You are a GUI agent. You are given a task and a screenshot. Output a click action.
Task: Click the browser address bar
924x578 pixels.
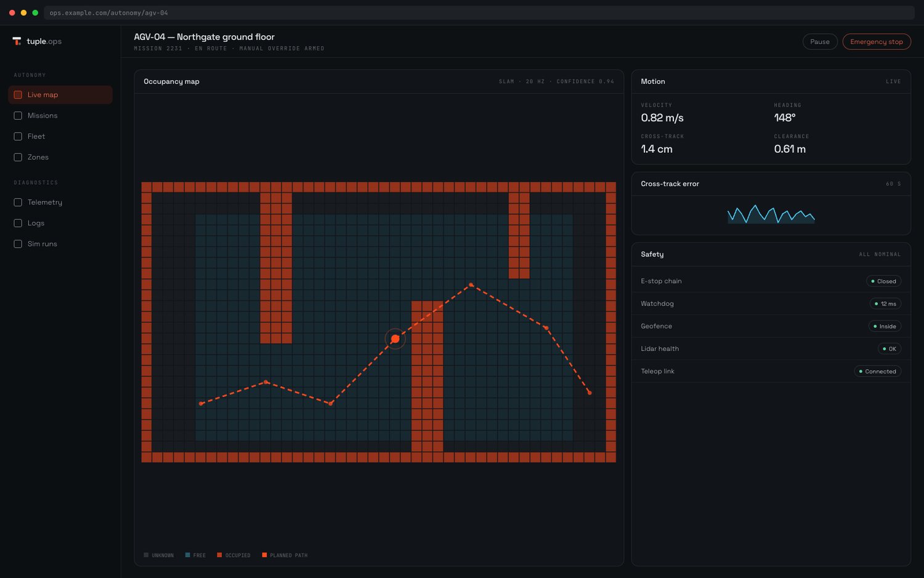[479, 12]
